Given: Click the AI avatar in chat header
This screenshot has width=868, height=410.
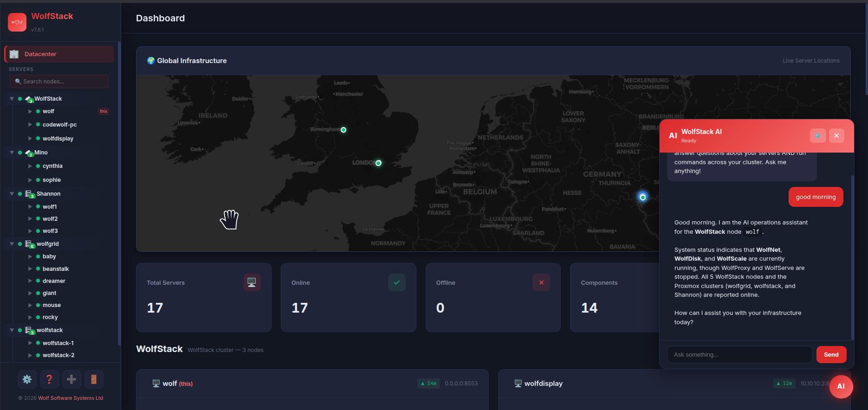Looking at the screenshot, I should pos(673,136).
